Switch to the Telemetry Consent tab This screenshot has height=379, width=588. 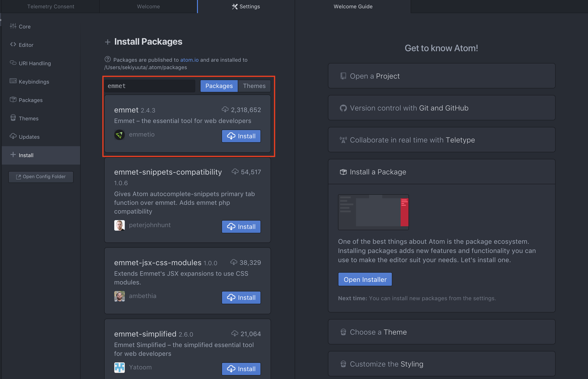click(x=50, y=6)
